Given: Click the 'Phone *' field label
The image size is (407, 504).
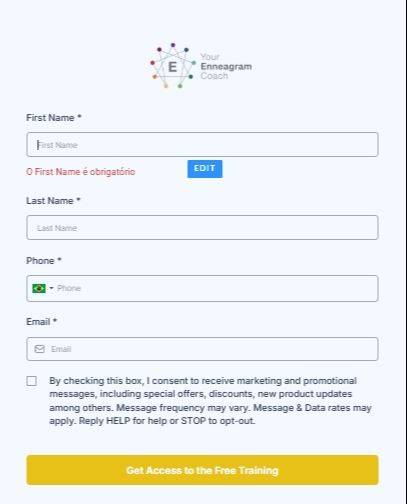Looking at the screenshot, I should click(x=44, y=261).
